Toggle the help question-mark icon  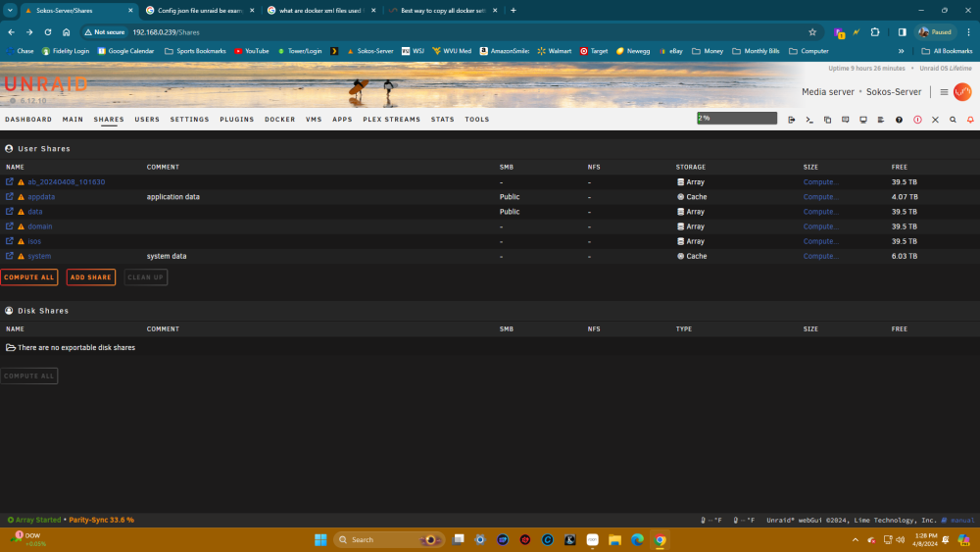[x=899, y=120]
